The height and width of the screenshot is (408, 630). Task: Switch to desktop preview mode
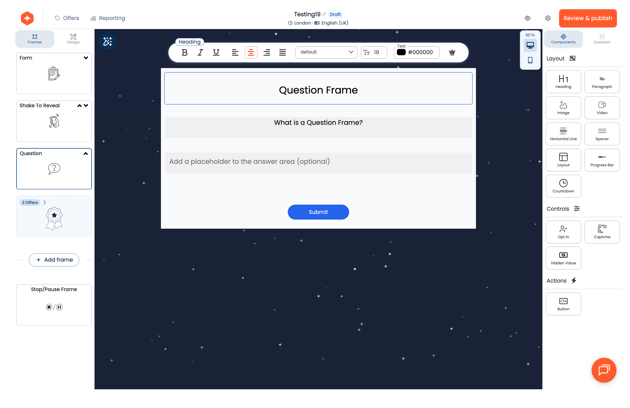530,45
